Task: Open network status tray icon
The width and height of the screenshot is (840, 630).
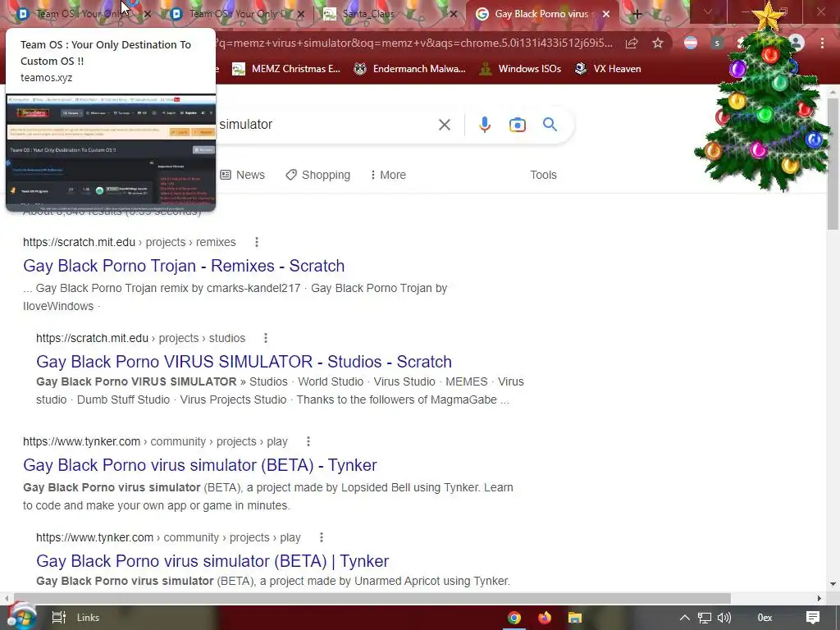Action: [x=705, y=618]
